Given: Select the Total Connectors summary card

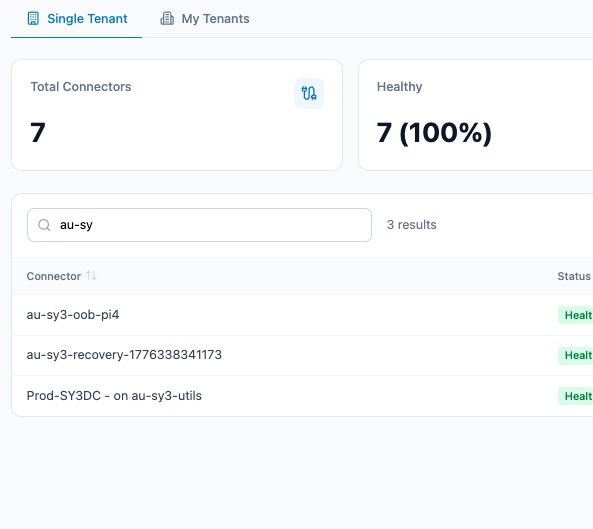Looking at the screenshot, I should point(177,115).
